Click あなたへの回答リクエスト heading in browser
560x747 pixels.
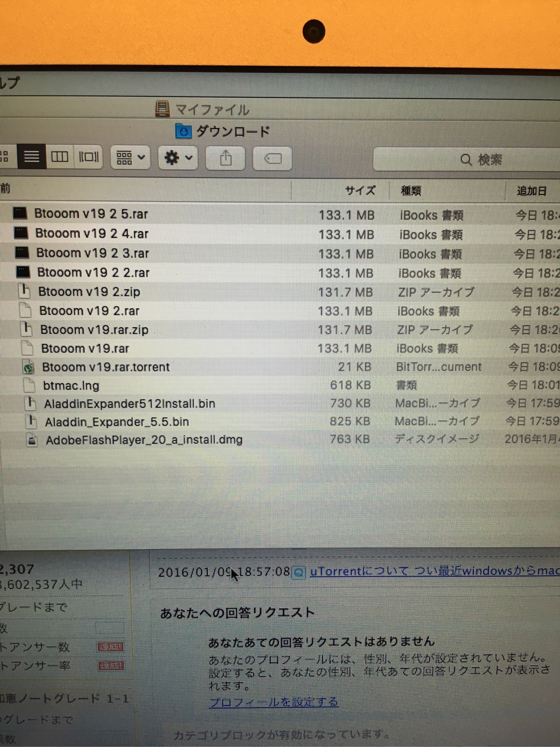point(237,613)
